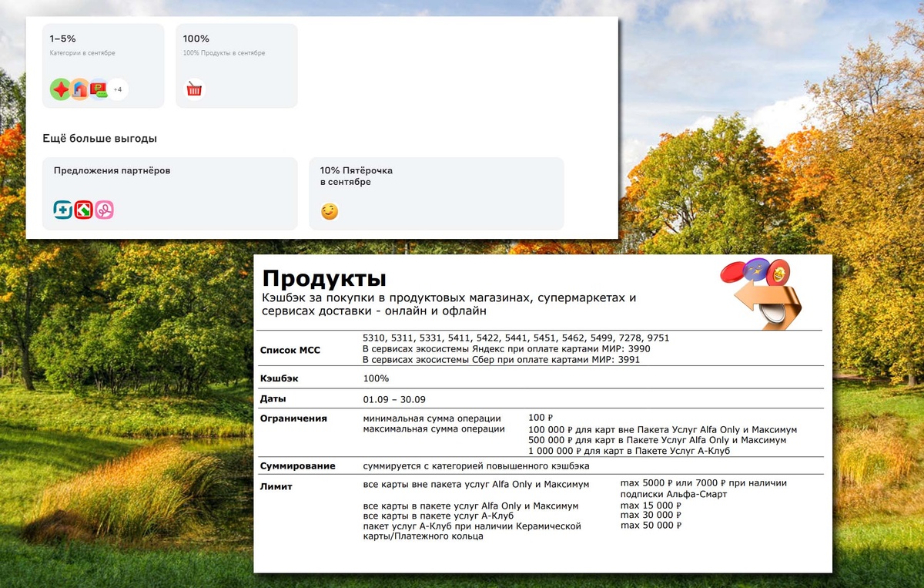This screenshot has height=588, width=924.
Task: Open the +4 more categories badge
Action: point(118,89)
